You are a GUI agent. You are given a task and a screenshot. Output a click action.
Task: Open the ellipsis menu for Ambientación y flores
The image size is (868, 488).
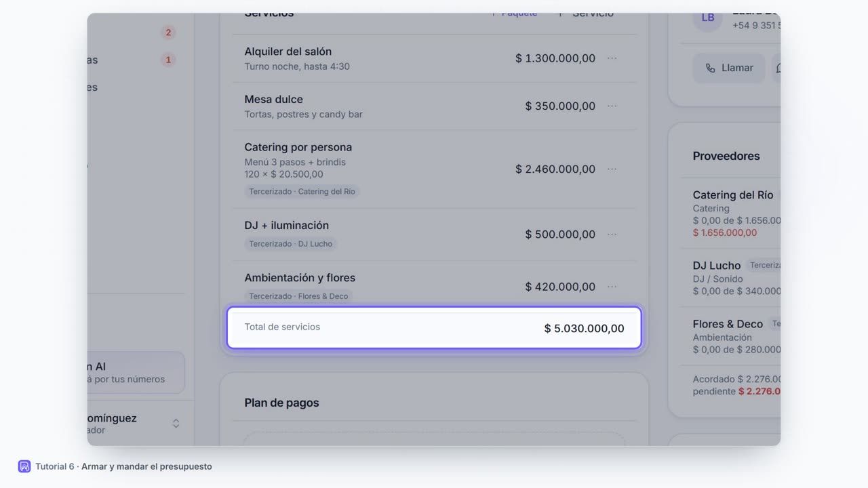click(612, 287)
